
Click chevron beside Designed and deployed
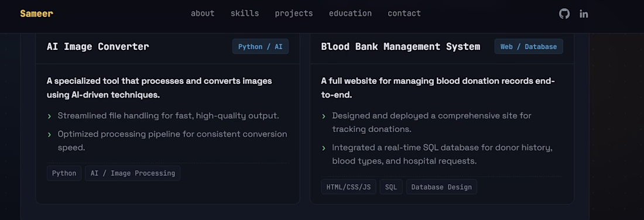pyautogui.click(x=324, y=116)
